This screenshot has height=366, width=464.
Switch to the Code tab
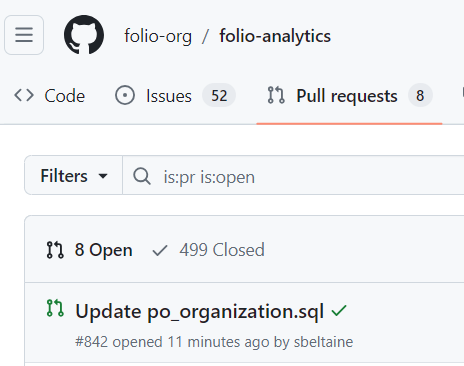click(x=49, y=96)
